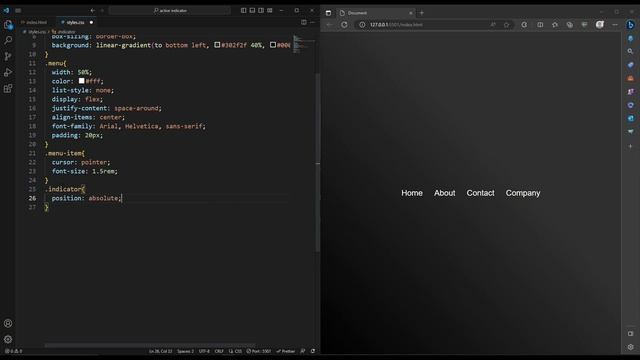This screenshot has height=360, width=640.
Task: Toggle the panel layout icon
Action: point(252,11)
